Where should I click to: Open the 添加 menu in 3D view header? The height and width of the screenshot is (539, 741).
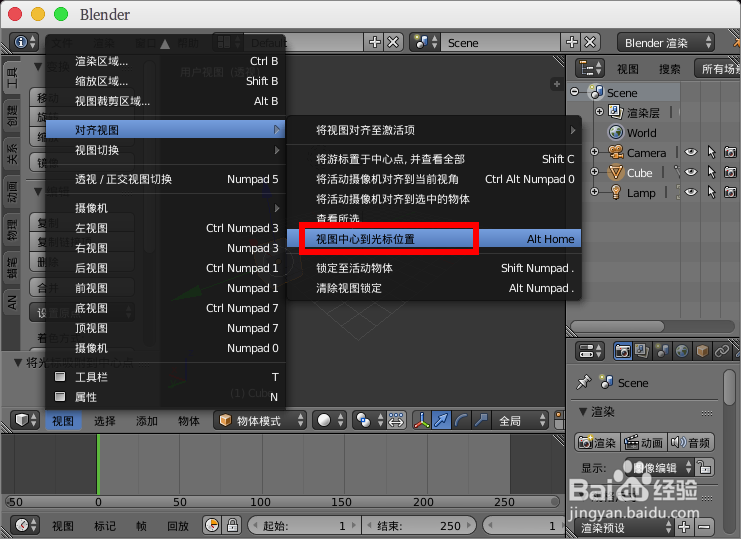point(146,420)
